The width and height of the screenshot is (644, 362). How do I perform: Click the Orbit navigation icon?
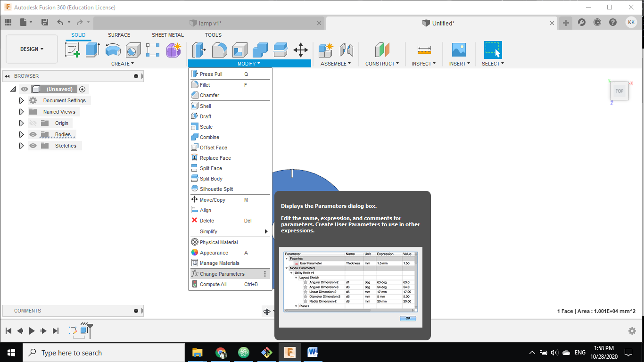tap(267, 311)
